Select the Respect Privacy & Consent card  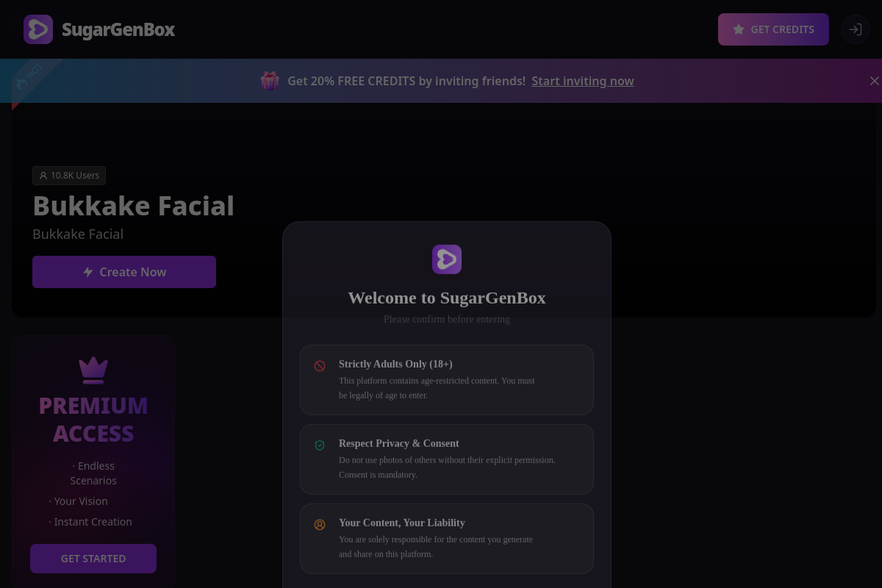pyautogui.click(x=447, y=459)
